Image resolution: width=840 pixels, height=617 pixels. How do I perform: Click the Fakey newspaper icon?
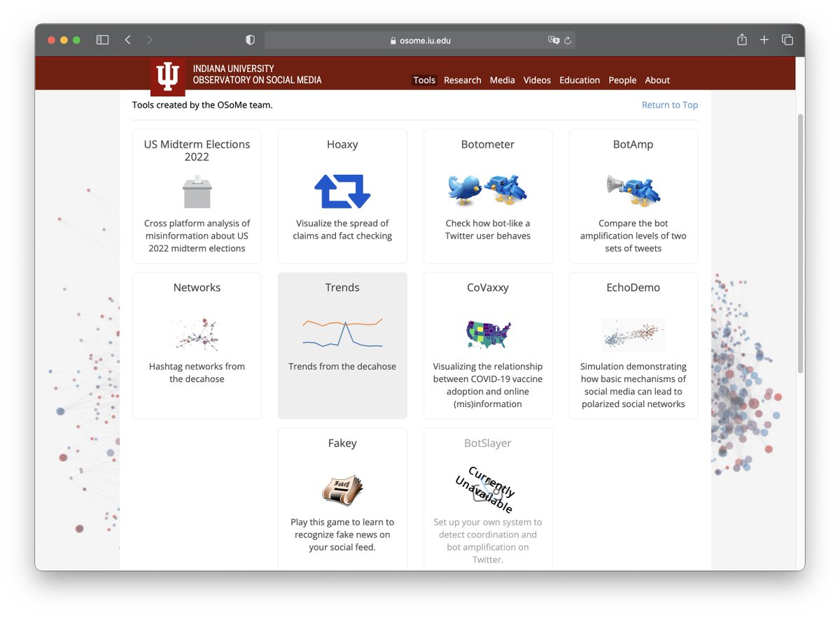342,490
